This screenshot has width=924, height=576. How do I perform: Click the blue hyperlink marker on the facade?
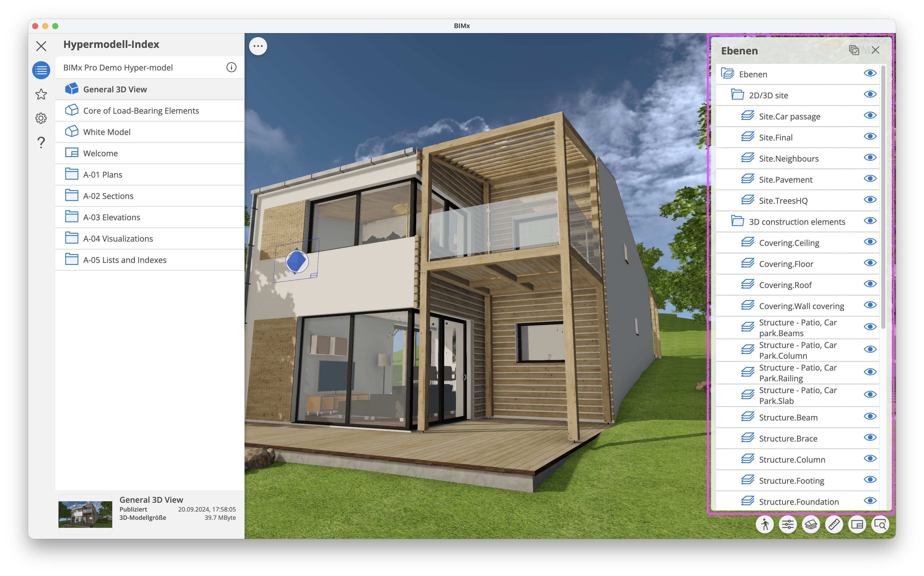click(x=296, y=261)
